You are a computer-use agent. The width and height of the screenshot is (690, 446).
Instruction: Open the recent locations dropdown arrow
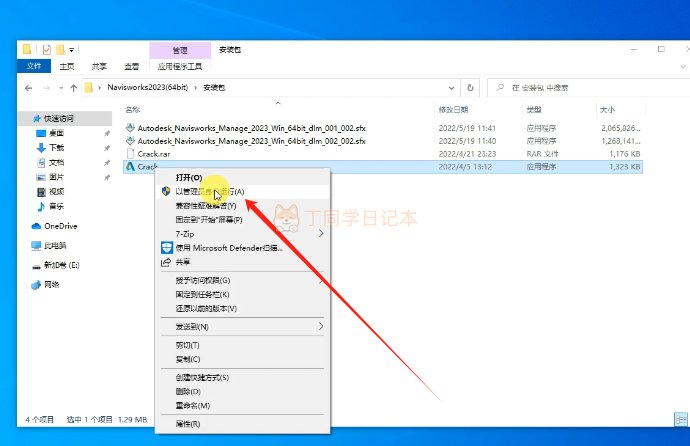coord(61,88)
